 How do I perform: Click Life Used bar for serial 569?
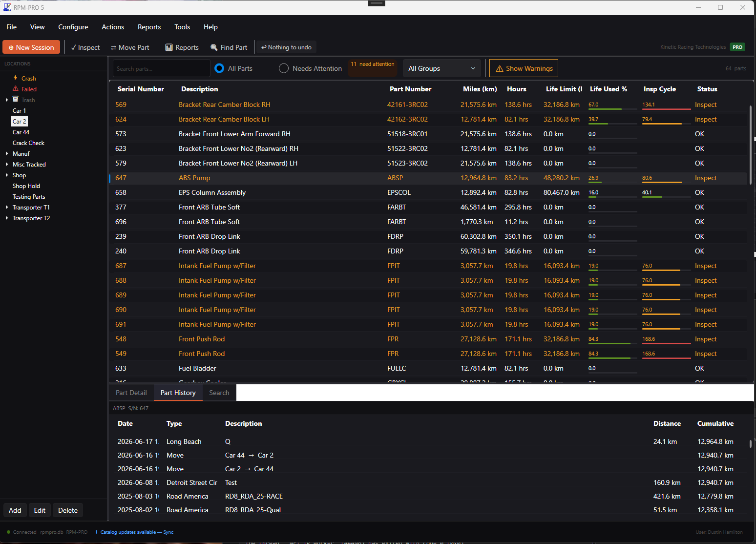(612, 109)
